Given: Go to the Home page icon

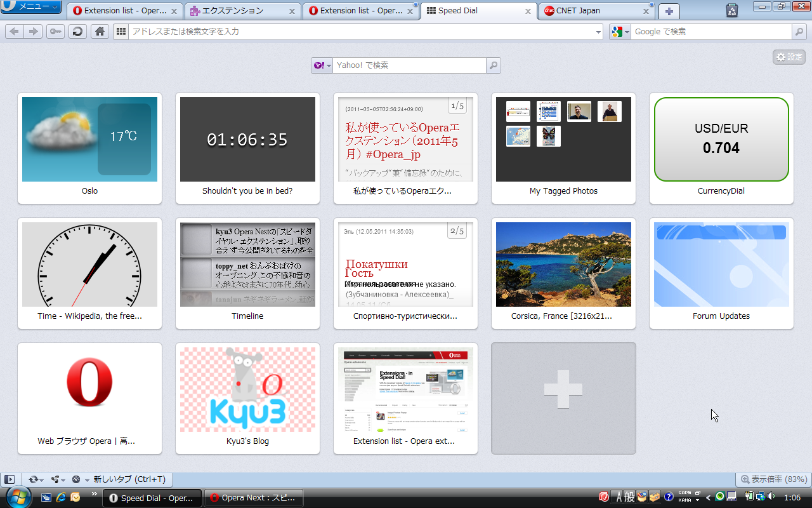Looking at the screenshot, I should coord(99,31).
